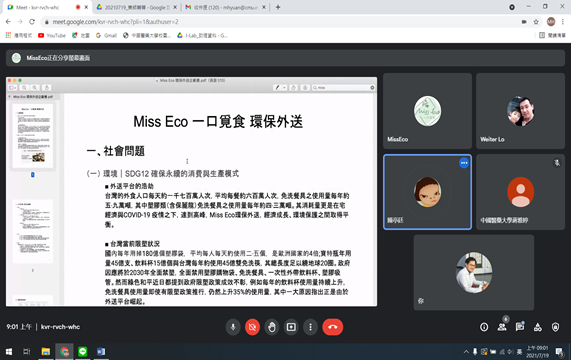Open the notification center
Screen dimensions: 571x360
559,352
